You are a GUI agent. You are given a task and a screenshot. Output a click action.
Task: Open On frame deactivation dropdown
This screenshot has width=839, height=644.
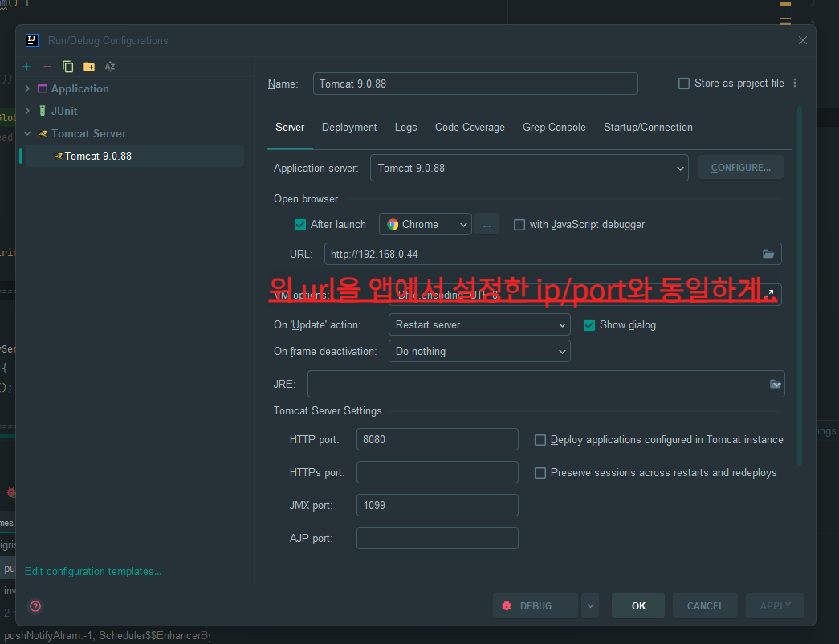[x=479, y=351]
